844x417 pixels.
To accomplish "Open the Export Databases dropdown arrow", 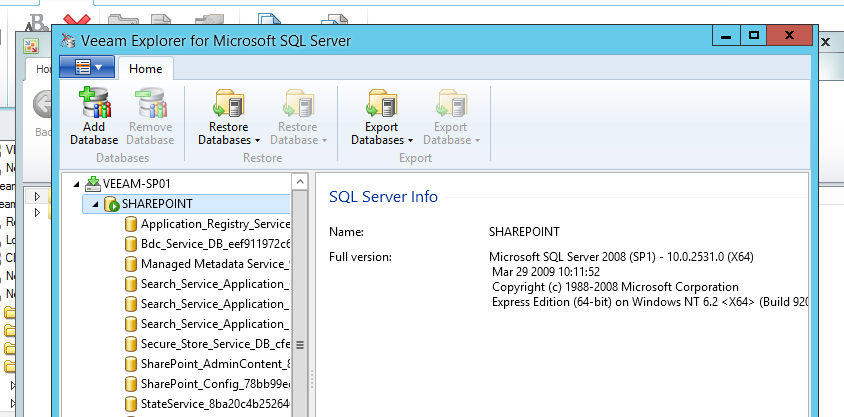I will point(410,141).
